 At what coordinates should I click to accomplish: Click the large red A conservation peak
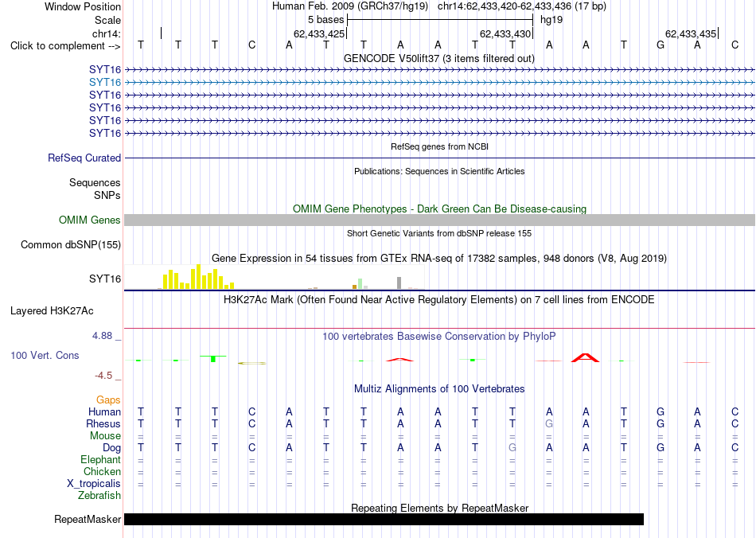click(x=586, y=357)
